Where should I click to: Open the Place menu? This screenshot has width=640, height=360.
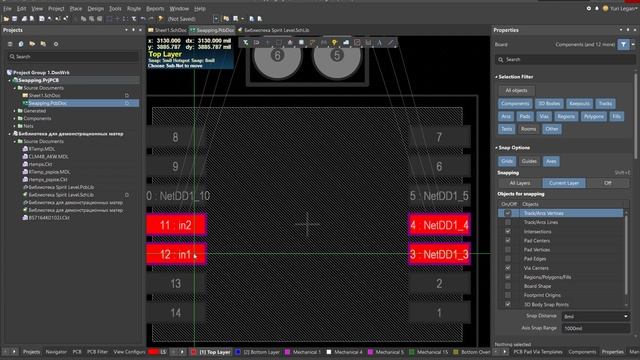[76, 8]
